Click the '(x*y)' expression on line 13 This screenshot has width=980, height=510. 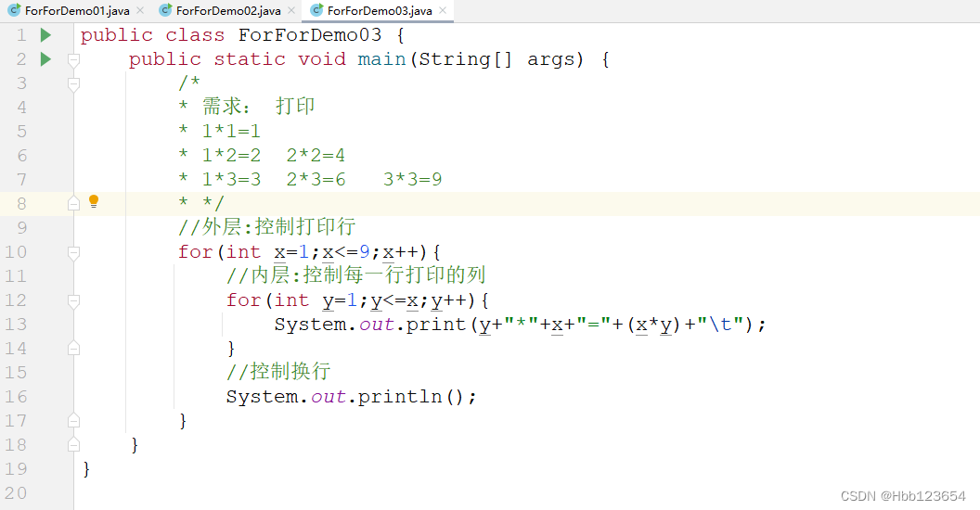click(652, 325)
